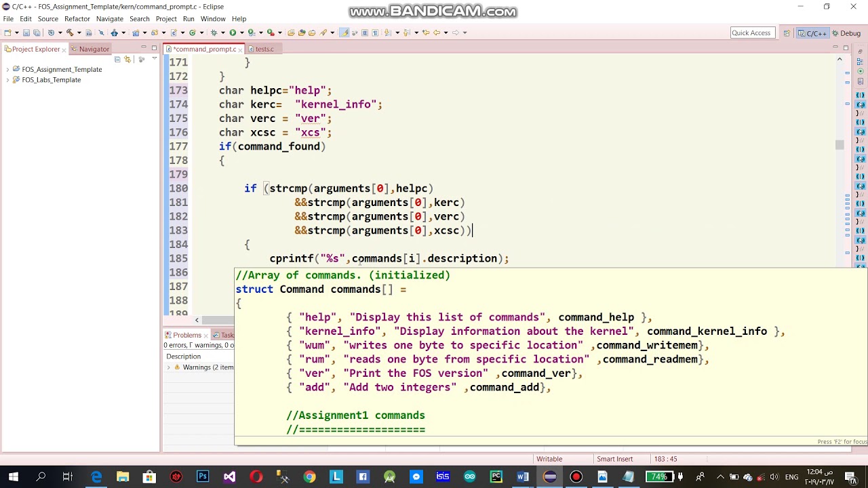Maximize the Project Explorer panel
Image resolution: width=868 pixels, height=488 pixels.
pyautogui.click(x=154, y=48)
